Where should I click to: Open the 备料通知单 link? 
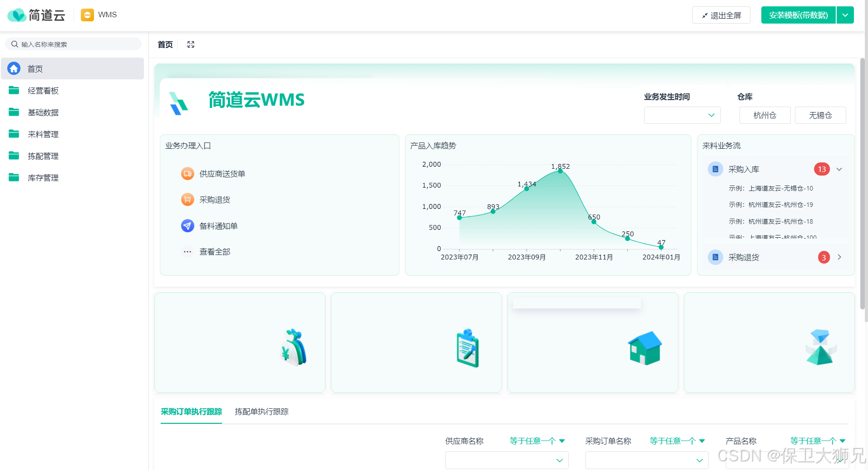218,226
